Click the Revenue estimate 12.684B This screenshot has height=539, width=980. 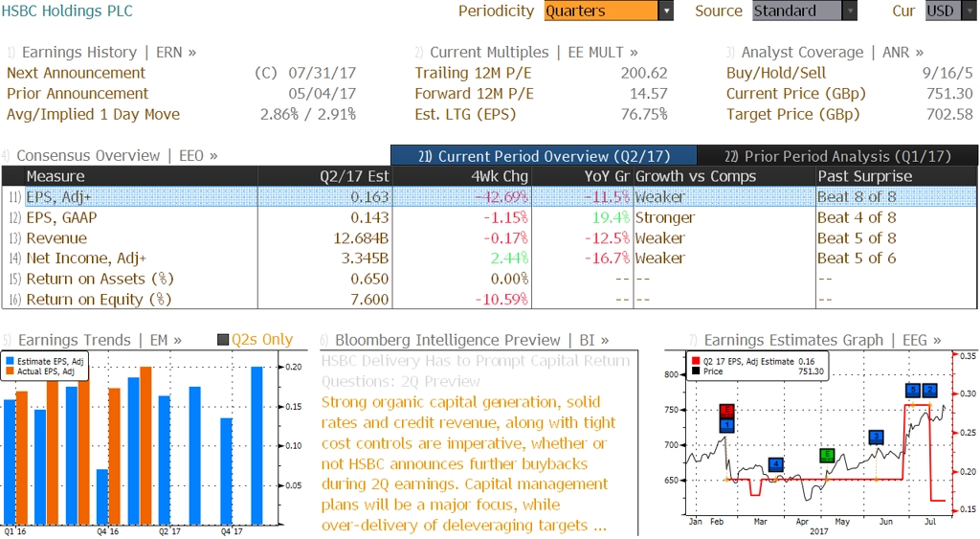(361, 238)
